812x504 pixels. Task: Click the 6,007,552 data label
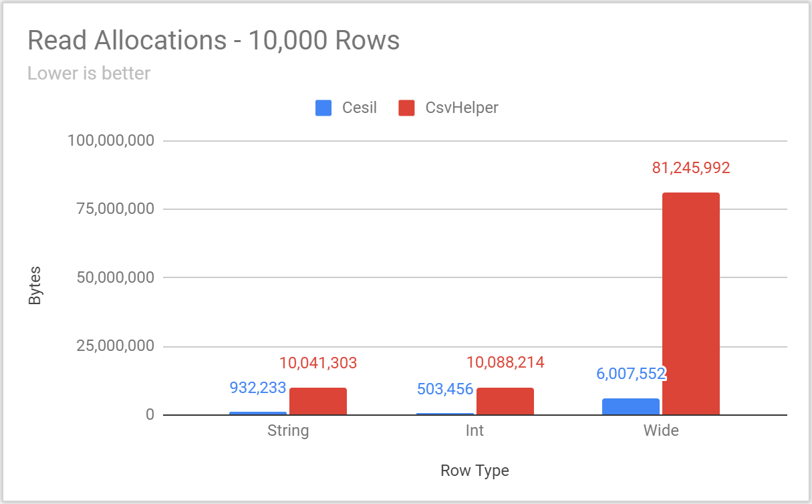(631, 374)
